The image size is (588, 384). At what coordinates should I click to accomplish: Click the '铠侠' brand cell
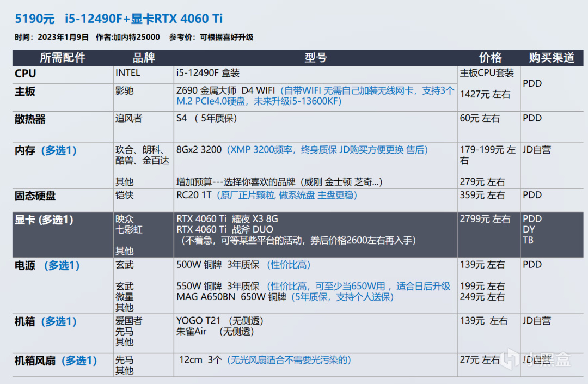coord(125,195)
